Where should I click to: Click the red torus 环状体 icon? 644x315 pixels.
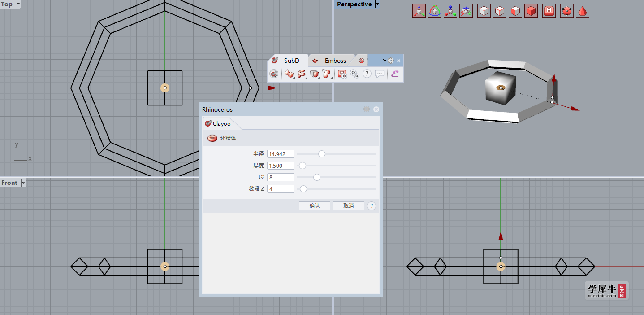(x=212, y=138)
